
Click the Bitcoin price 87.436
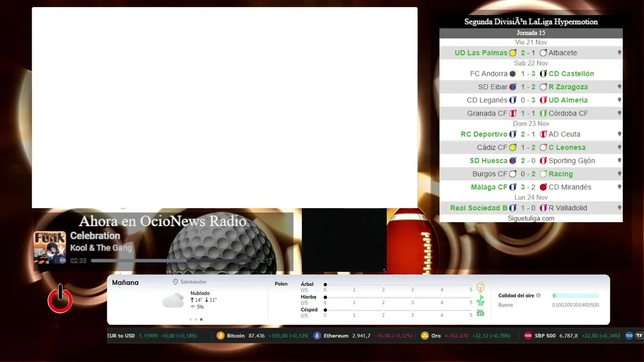pyautogui.click(x=257, y=336)
